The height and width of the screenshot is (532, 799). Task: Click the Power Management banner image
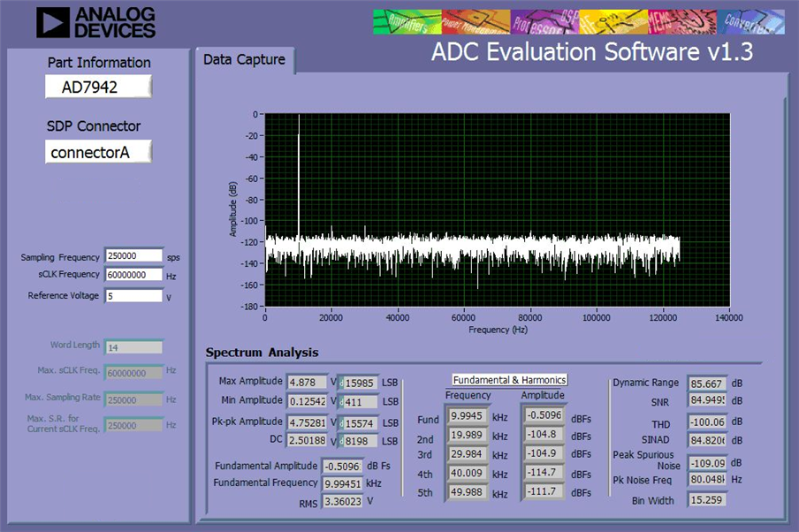476,22
